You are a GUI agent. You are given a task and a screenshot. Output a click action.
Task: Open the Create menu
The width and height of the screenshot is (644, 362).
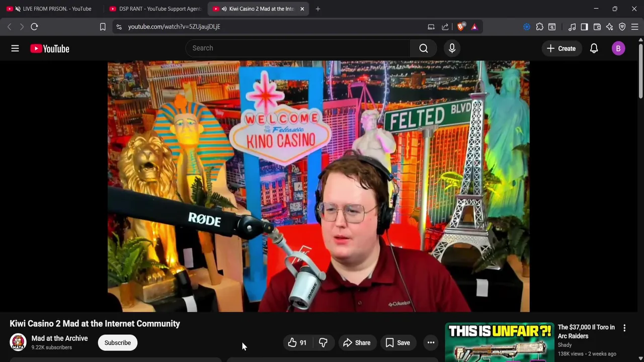pos(561,48)
